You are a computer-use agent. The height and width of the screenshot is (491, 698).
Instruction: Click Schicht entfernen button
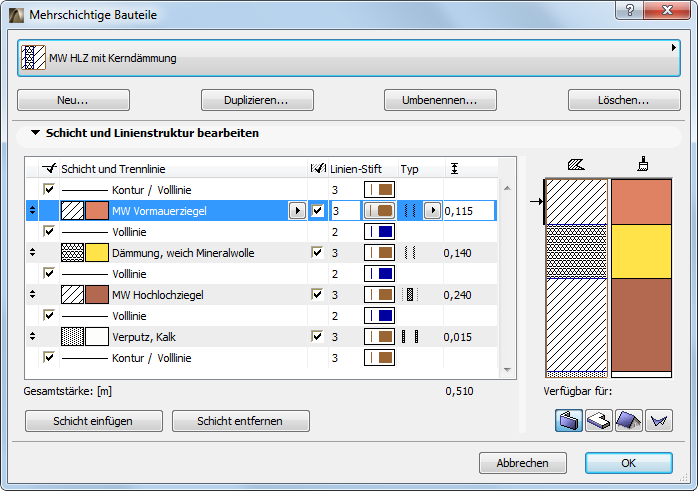(241, 421)
